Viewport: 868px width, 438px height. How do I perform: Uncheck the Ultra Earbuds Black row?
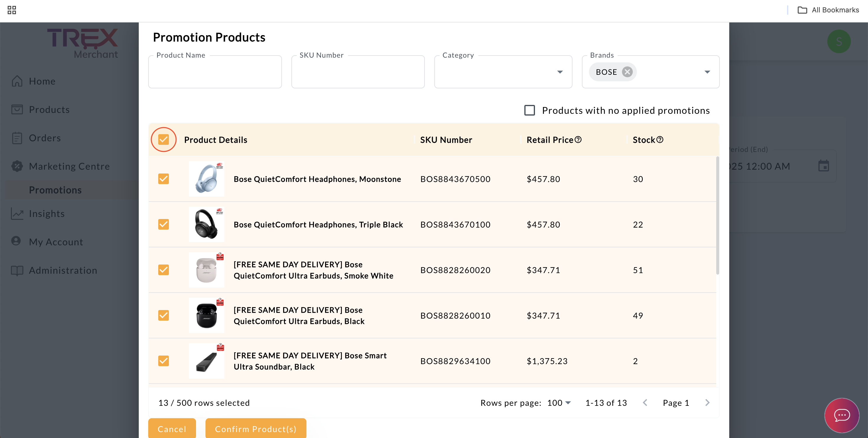point(164,315)
